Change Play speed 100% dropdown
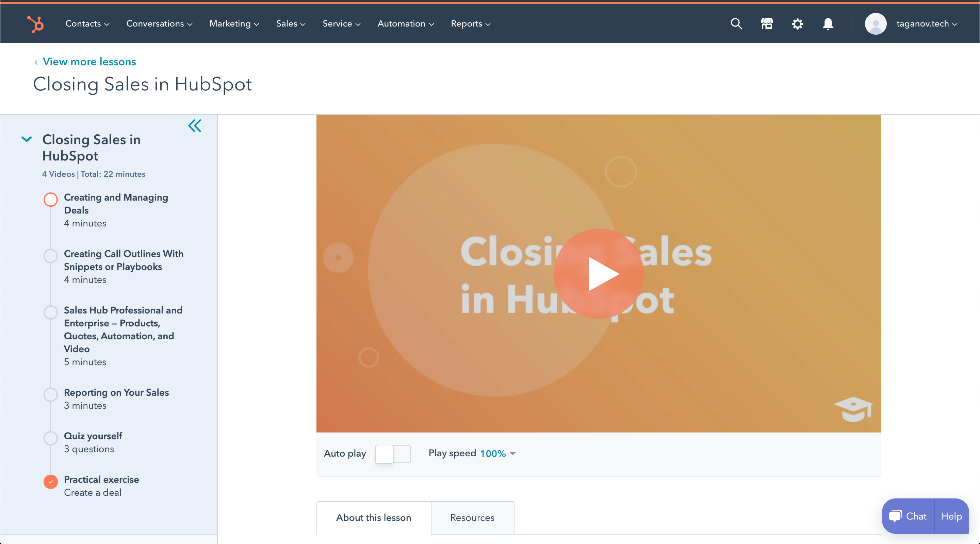This screenshot has width=980, height=544. [x=497, y=454]
